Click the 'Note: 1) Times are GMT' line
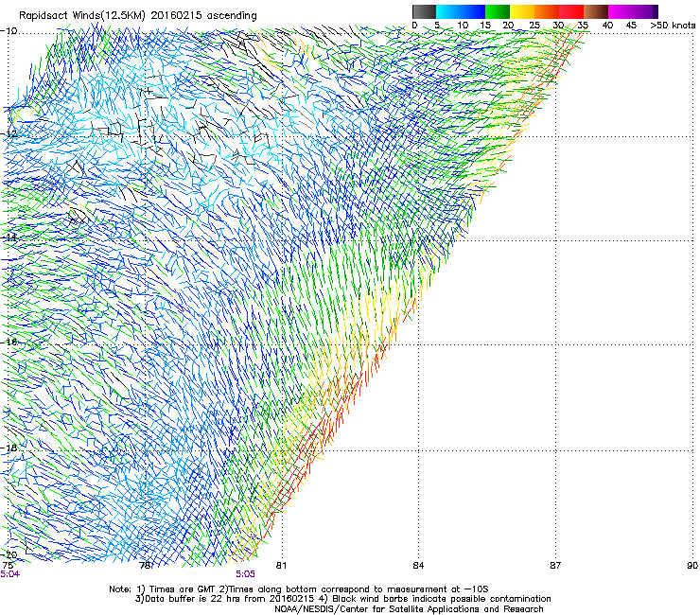 tap(299, 589)
